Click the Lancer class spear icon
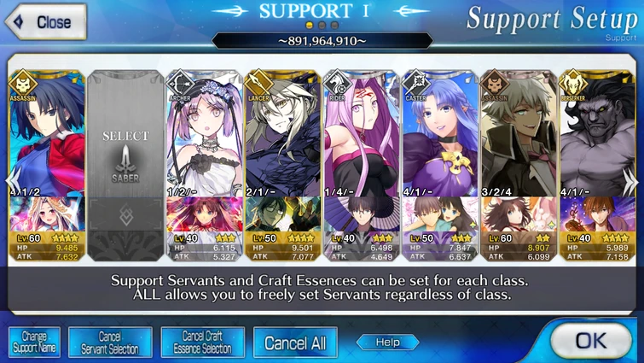This screenshot has width=644, height=363. (258, 83)
